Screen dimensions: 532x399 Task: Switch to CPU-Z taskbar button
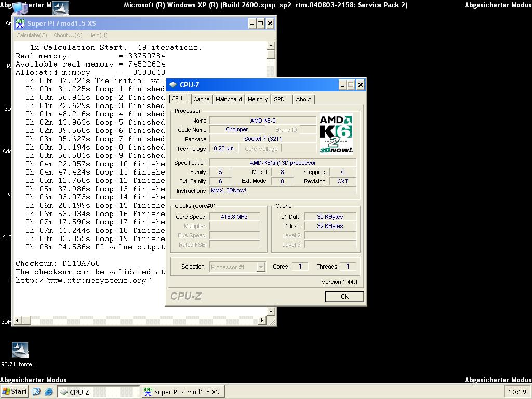coord(98,392)
